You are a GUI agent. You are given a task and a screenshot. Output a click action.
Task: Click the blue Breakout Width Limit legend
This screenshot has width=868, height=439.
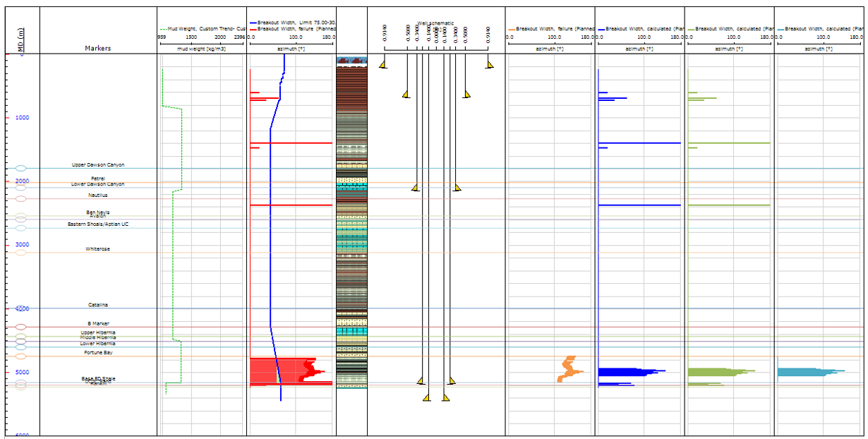[x=292, y=23]
